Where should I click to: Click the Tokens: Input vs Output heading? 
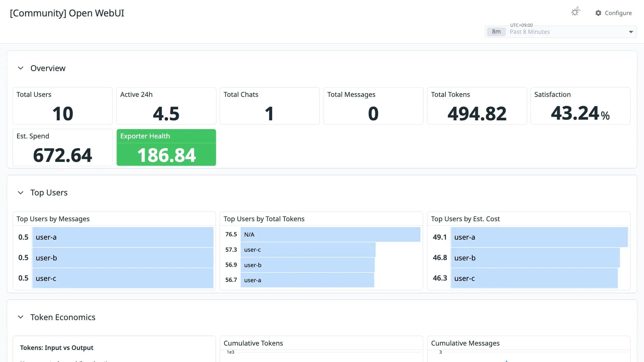pos(57,348)
